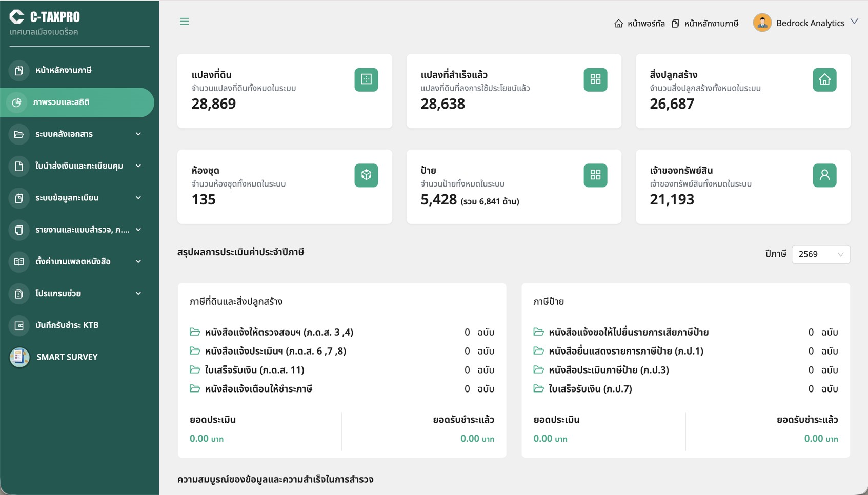Image resolution: width=868 pixels, height=495 pixels.
Task: Click the Bedrock Analytics user avatar
Action: [762, 23]
